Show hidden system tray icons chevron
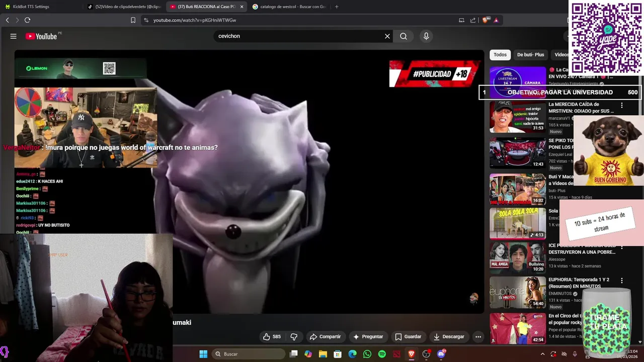Image resolution: width=644 pixels, height=362 pixels. 542,354
